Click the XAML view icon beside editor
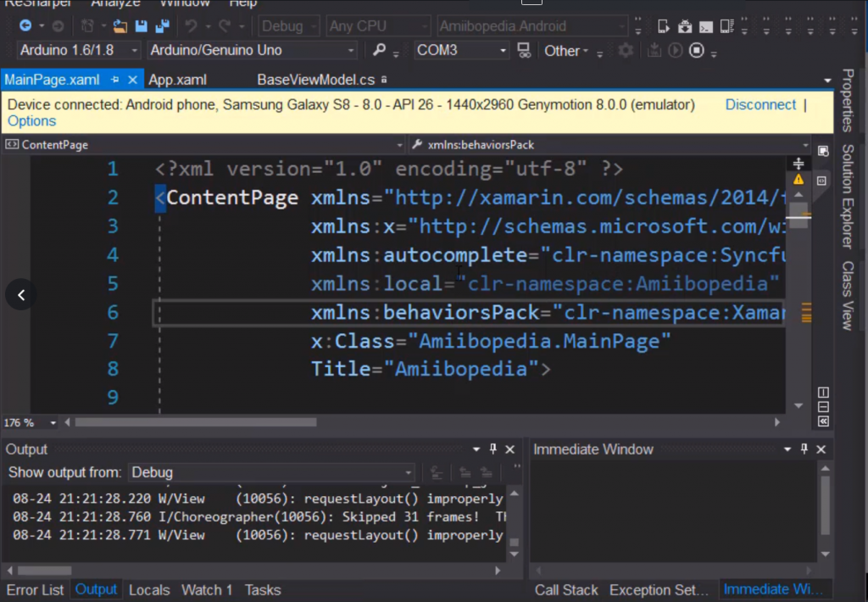This screenshot has width=868, height=602. tap(821, 181)
